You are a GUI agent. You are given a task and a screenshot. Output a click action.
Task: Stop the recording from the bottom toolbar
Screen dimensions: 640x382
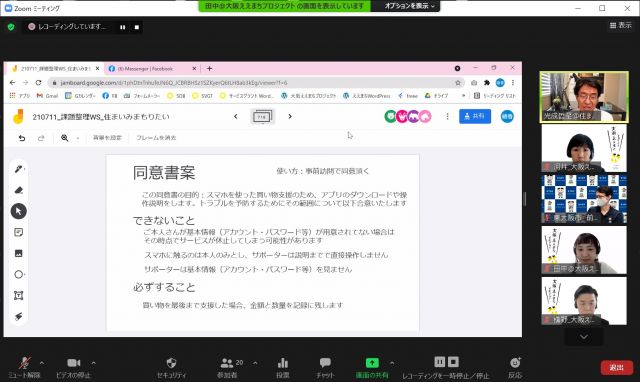pyautogui.click(x=453, y=362)
